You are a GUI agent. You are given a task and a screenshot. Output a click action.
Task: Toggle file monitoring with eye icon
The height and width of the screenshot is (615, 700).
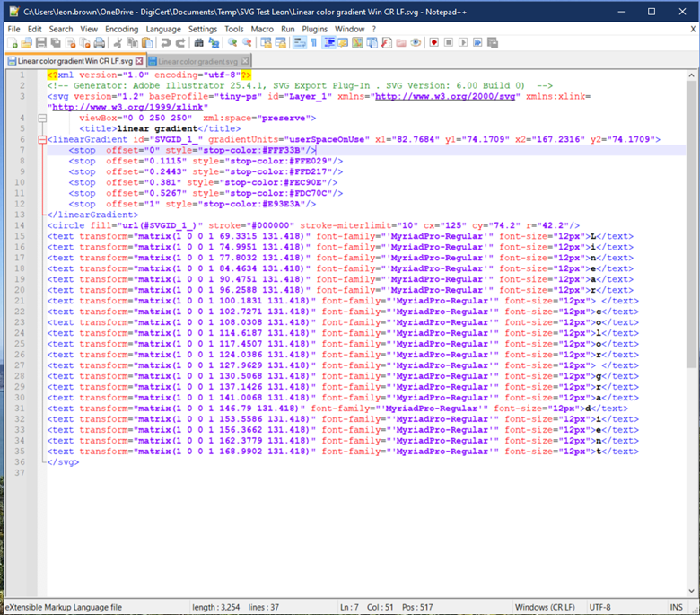[416, 43]
